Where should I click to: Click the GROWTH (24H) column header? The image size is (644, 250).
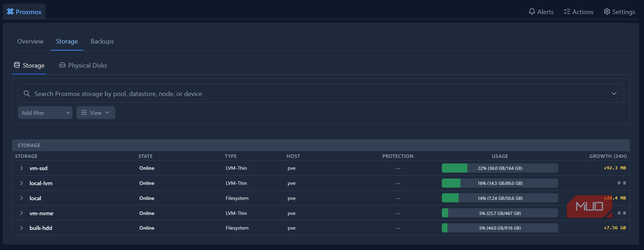[x=608, y=156]
